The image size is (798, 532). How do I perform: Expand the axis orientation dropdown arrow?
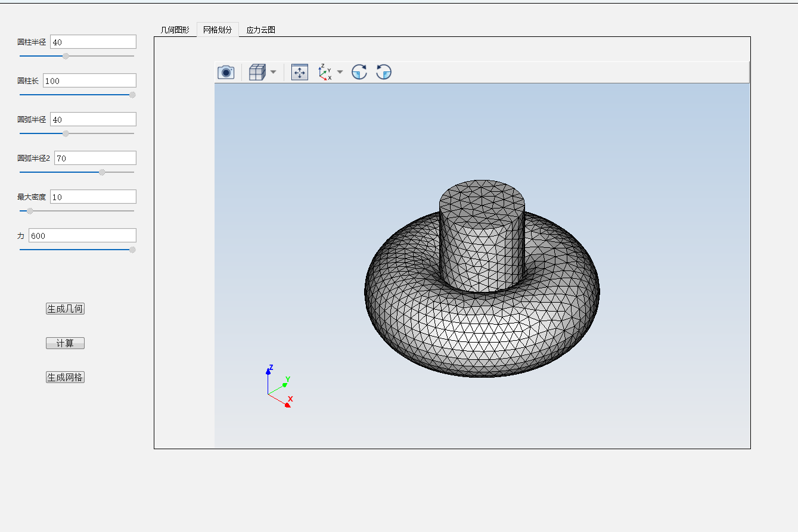click(x=340, y=72)
